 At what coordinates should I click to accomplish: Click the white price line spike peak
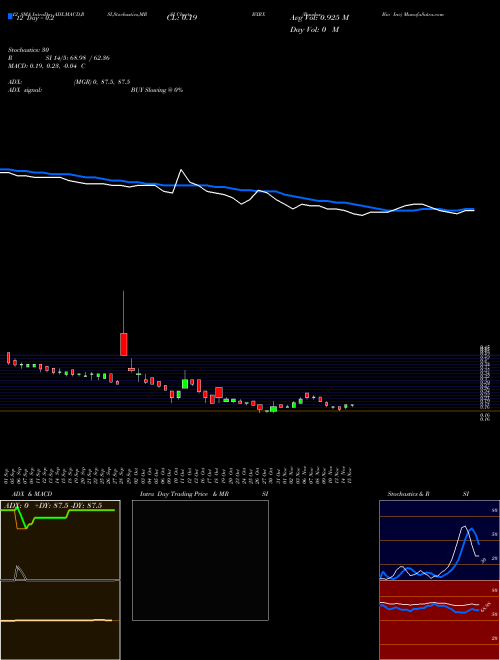[181, 170]
